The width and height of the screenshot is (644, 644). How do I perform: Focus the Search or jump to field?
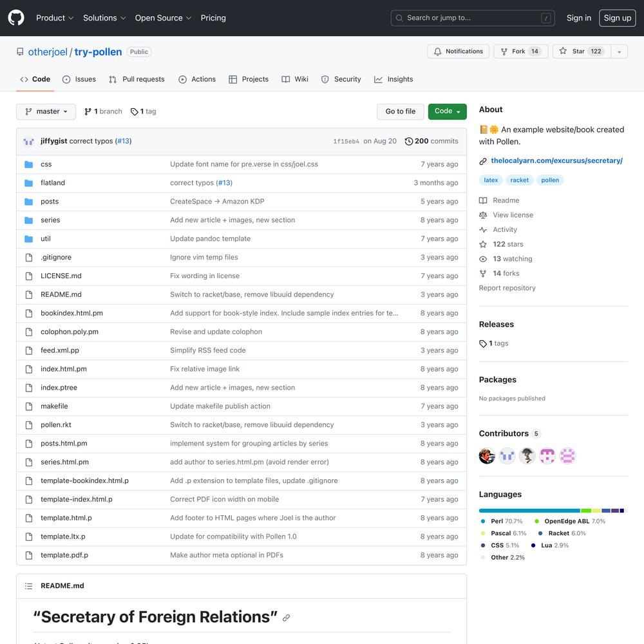point(473,18)
